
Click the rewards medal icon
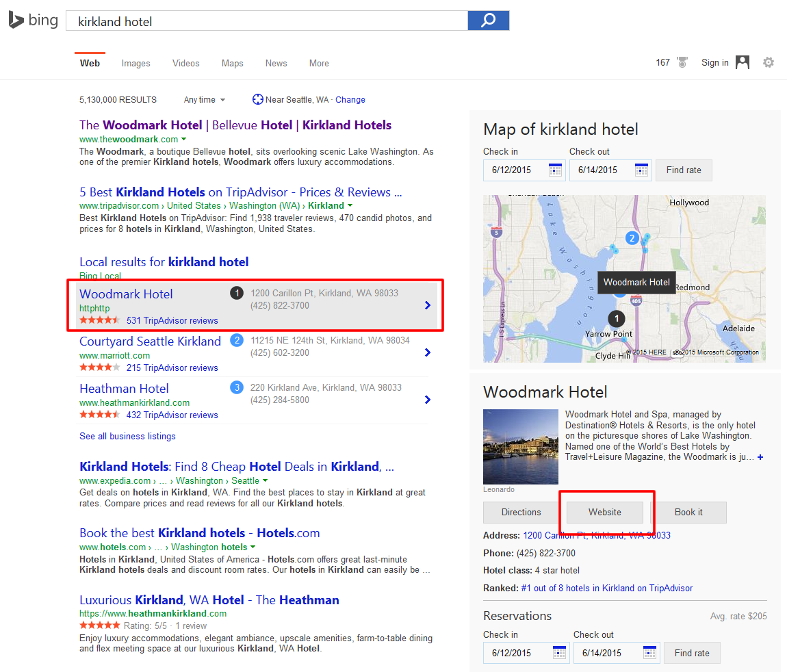coord(682,62)
